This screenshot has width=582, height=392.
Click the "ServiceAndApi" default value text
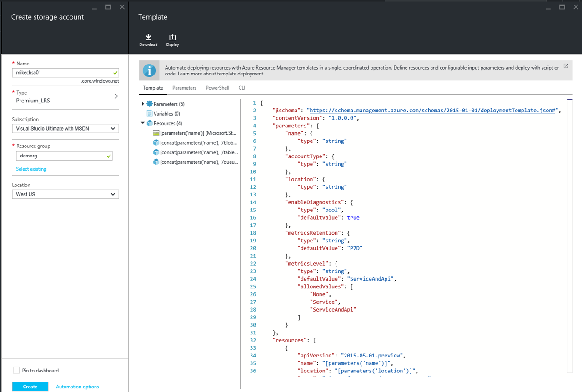[371, 279]
